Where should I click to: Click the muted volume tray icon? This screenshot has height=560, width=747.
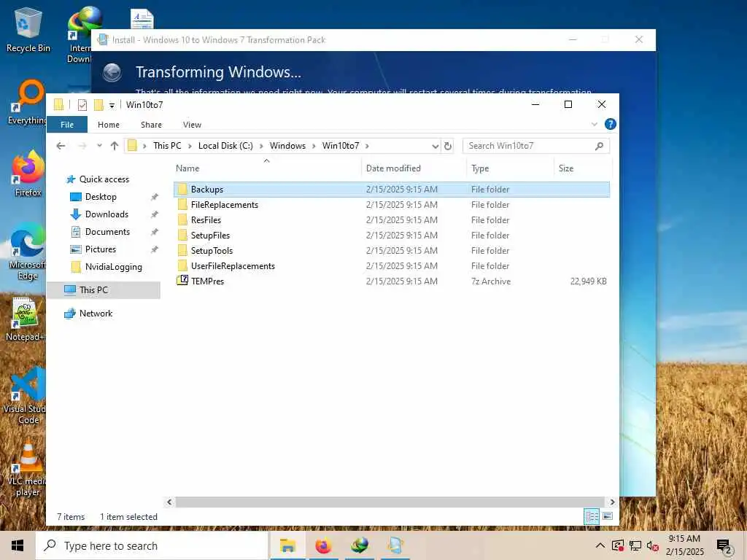click(x=653, y=545)
